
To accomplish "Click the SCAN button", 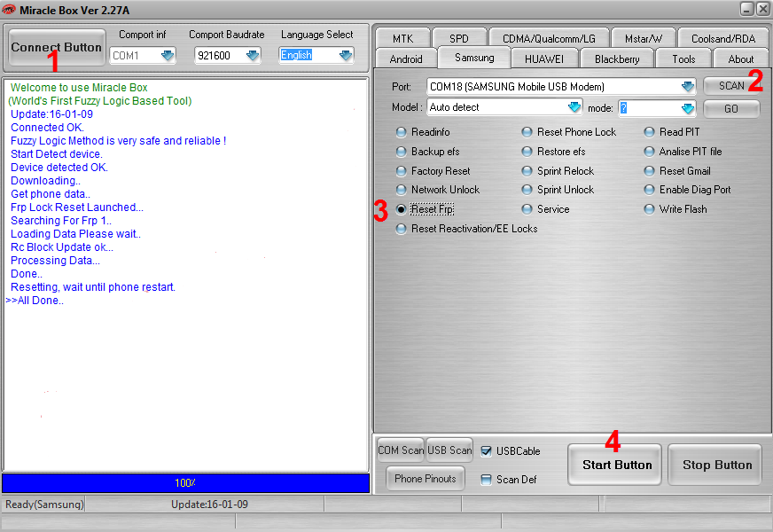I will point(731,86).
